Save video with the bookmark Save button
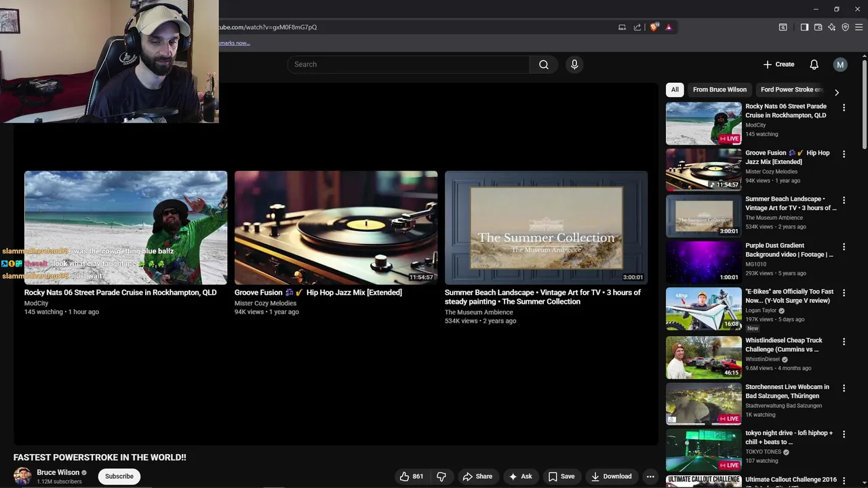The width and height of the screenshot is (868, 488). click(x=561, y=476)
